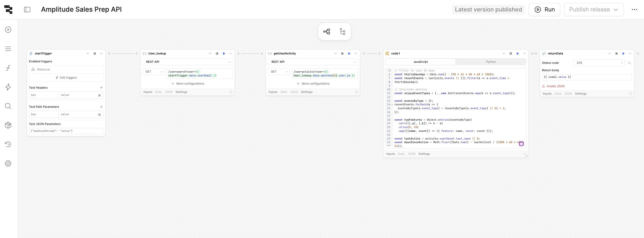Run the returnData block
644x238 pixels.
[623, 53]
